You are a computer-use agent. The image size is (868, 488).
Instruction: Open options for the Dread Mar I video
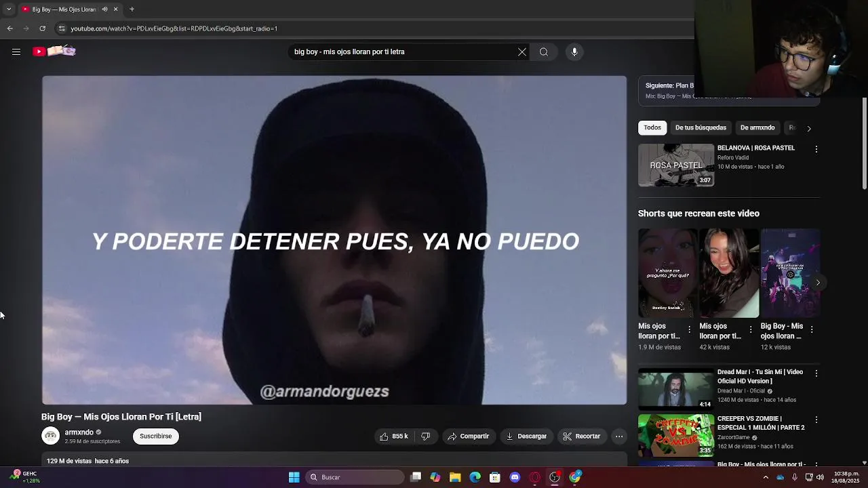pyautogui.click(x=816, y=373)
